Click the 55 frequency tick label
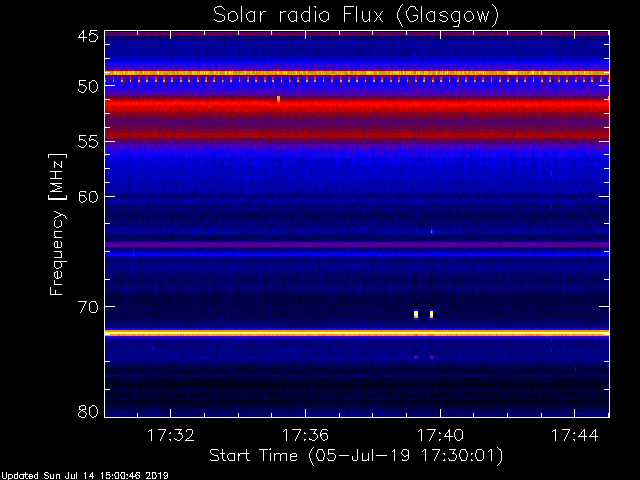This screenshot has height=480, width=640. 88,142
